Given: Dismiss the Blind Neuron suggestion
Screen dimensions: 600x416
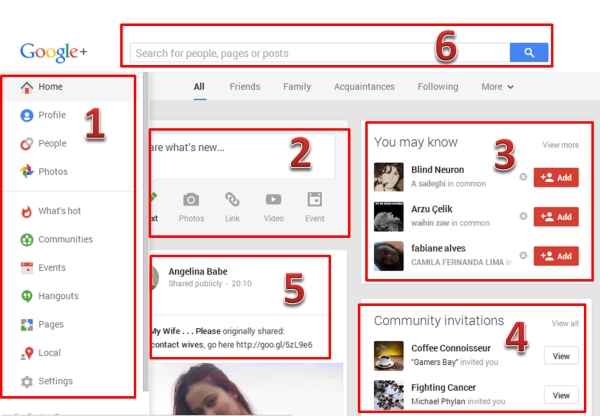Looking at the screenshot, I should [523, 177].
